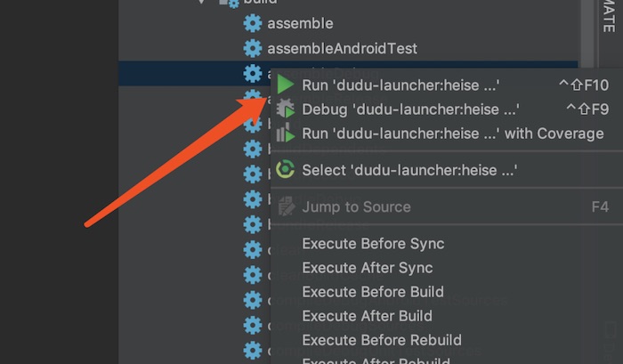Collapse the build folder tree node

coord(203,3)
